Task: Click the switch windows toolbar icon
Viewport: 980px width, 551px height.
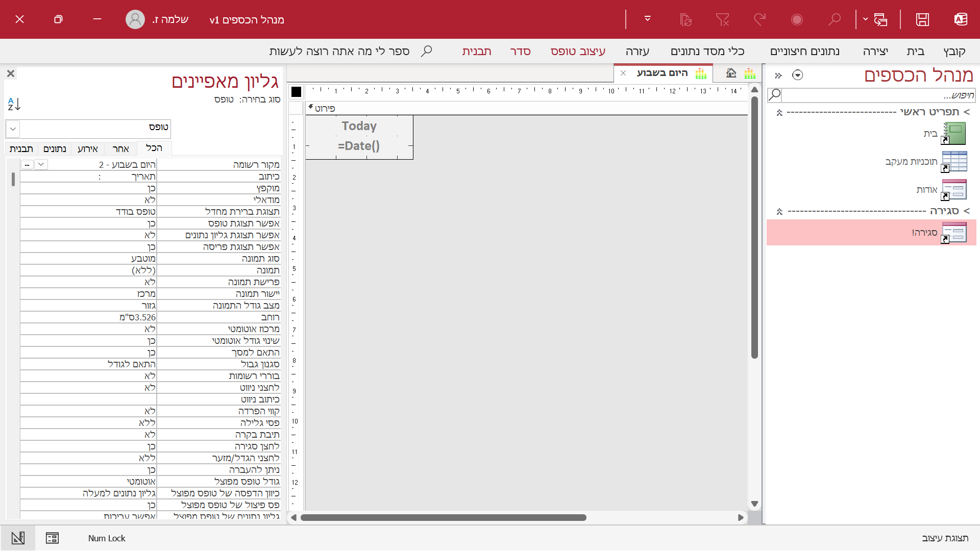Action: click(x=880, y=19)
